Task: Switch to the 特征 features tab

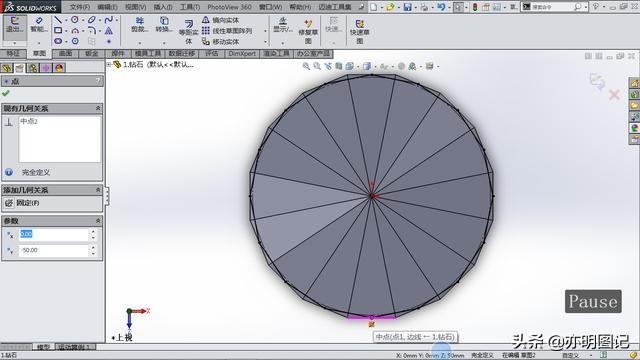Action: 13,54
